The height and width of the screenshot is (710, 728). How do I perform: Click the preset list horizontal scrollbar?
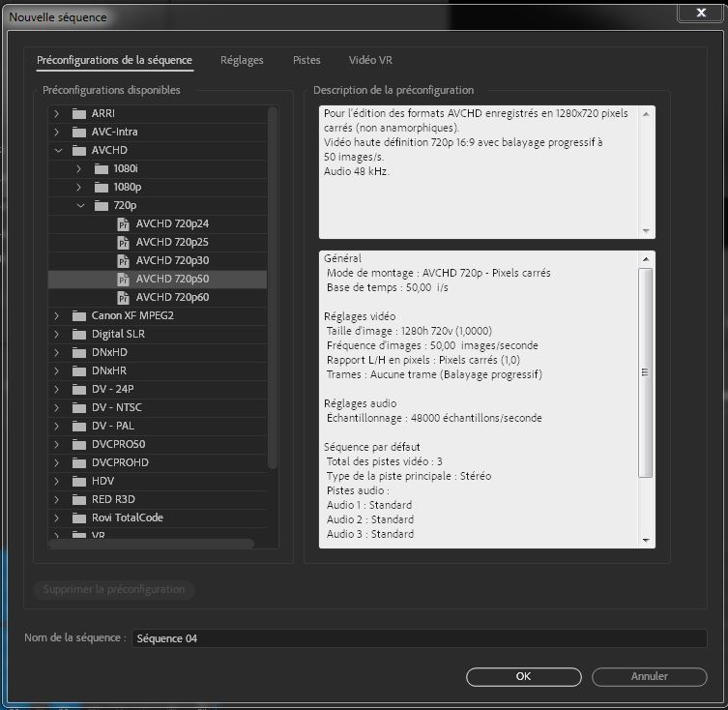[x=152, y=544]
